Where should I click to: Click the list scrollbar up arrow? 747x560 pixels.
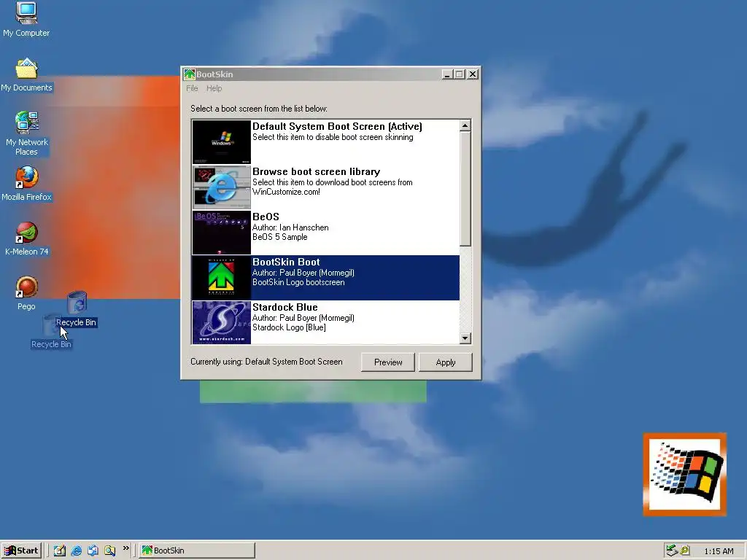coord(465,125)
